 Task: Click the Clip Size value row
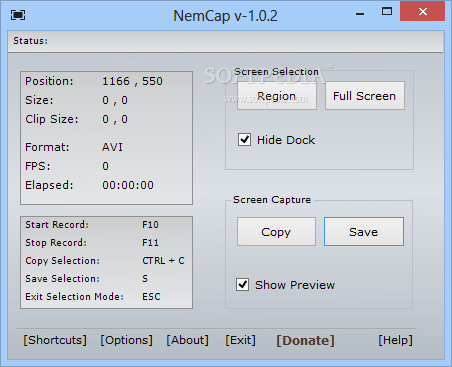click(76, 119)
